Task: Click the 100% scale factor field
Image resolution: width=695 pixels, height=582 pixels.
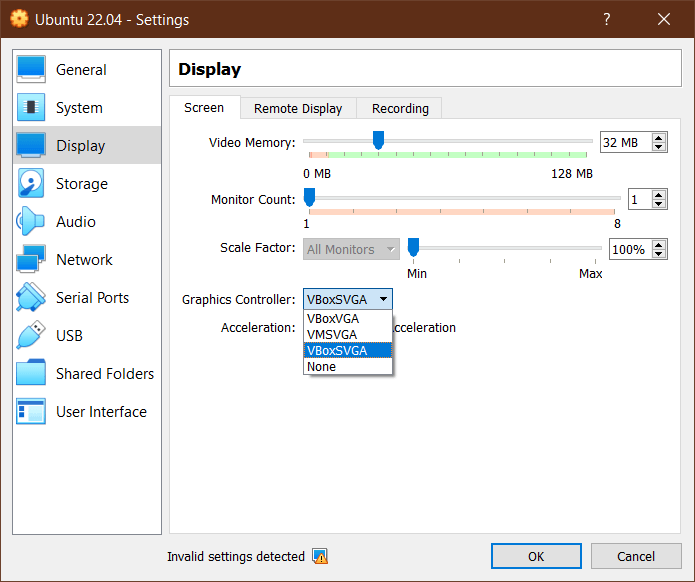Action: 631,249
